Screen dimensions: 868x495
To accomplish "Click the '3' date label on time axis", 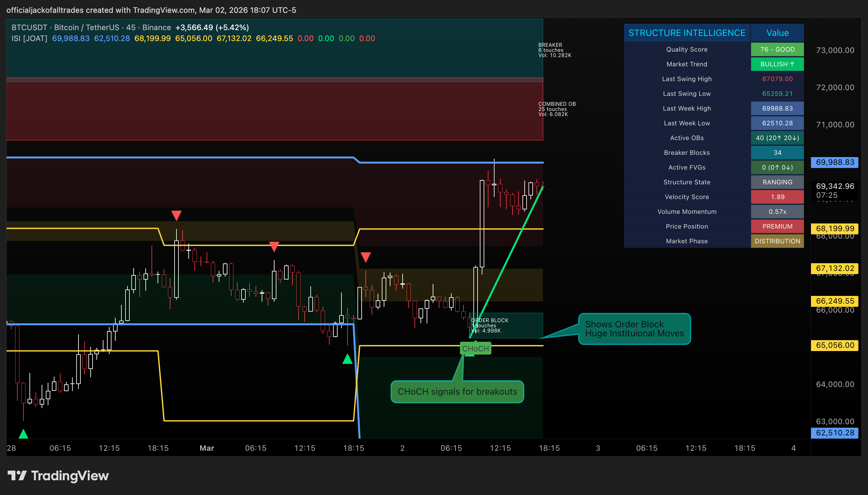I will [598, 448].
